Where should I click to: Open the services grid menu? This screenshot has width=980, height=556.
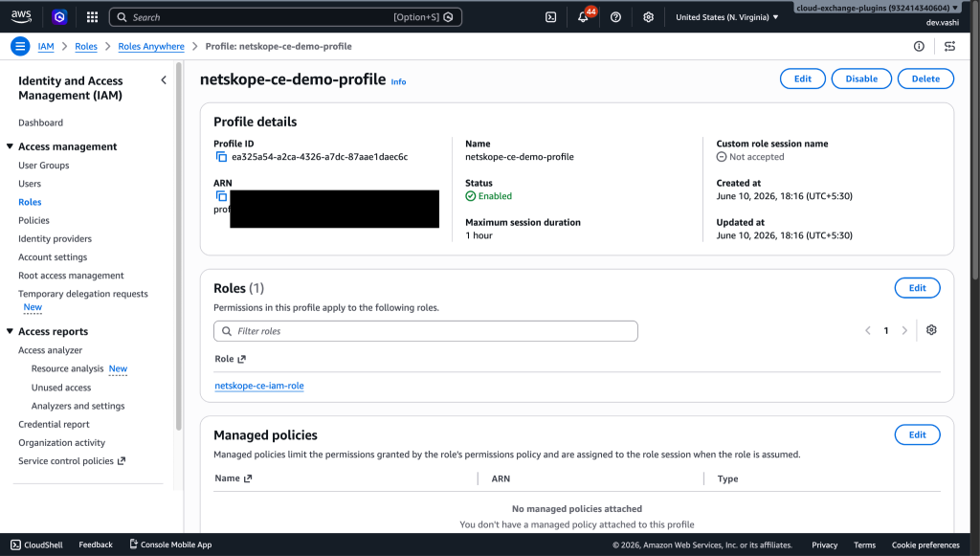click(92, 17)
